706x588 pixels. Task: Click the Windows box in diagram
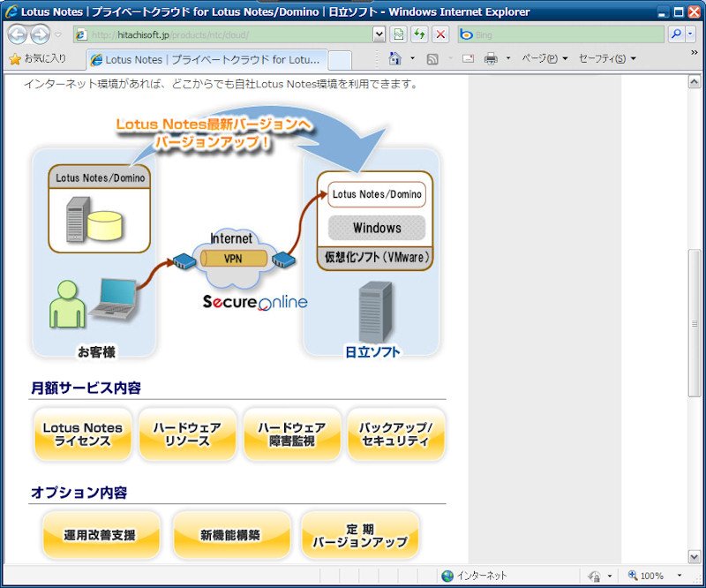(377, 228)
